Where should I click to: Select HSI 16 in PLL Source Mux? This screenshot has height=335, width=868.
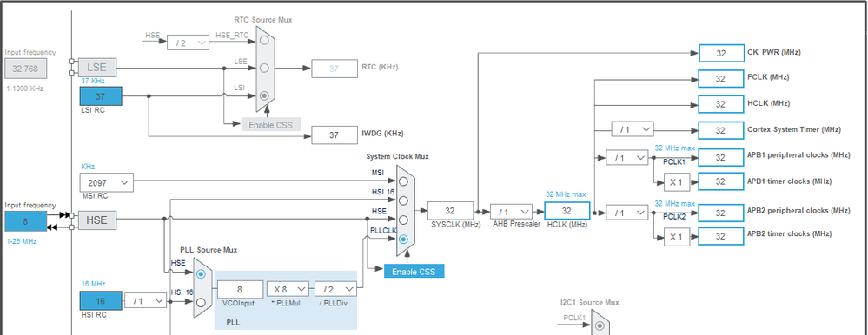click(201, 302)
